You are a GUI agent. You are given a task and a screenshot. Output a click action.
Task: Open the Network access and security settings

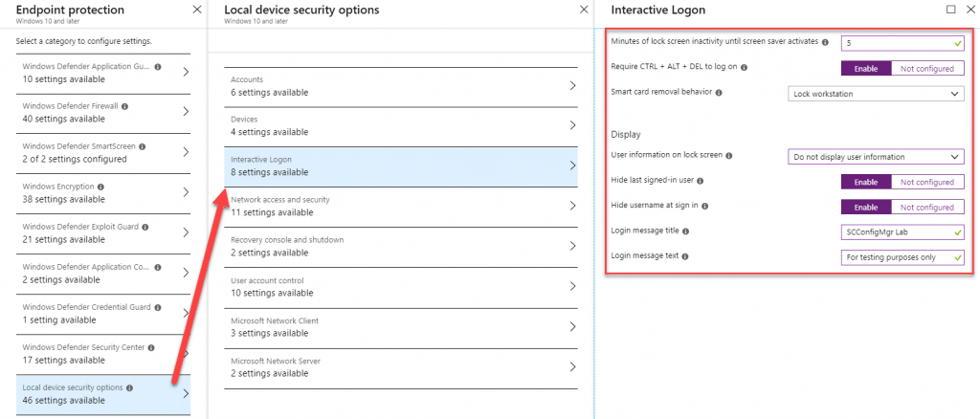pyautogui.click(x=401, y=206)
